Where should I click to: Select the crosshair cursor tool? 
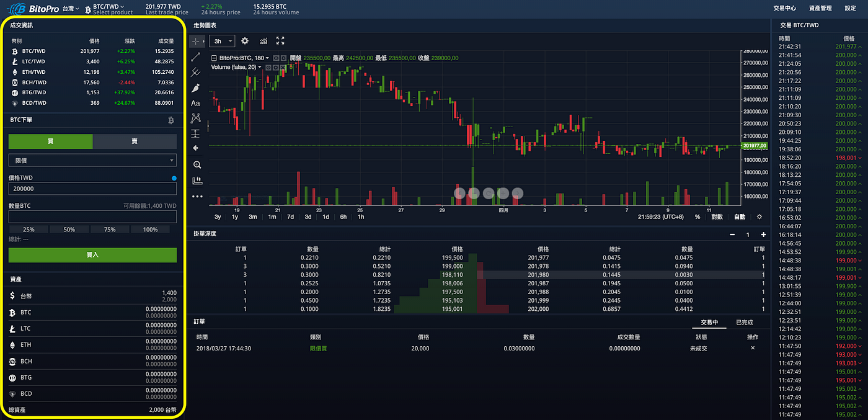click(x=195, y=41)
